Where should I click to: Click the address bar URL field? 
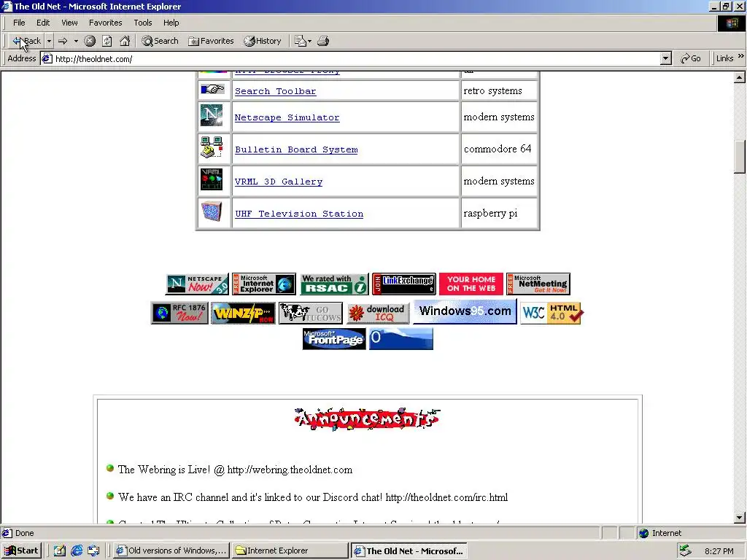click(x=350, y=58)
